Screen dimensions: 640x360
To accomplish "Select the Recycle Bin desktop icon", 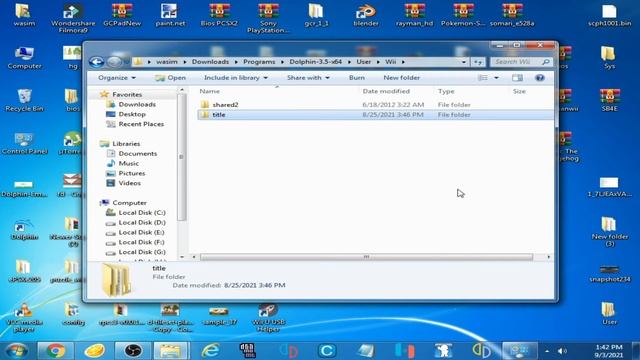I will (x=24, y=100).
